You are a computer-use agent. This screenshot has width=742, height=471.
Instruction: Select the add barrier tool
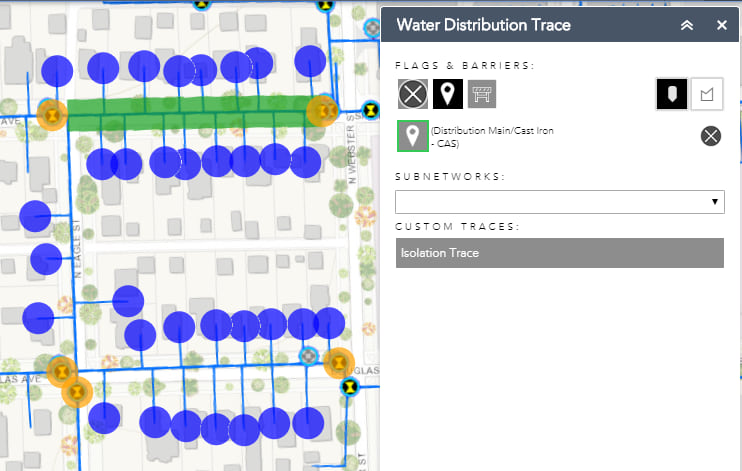point(482,94)
